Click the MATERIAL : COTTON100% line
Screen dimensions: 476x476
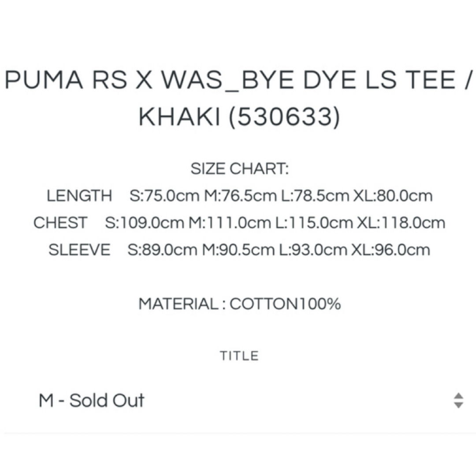tap(239, 304)
